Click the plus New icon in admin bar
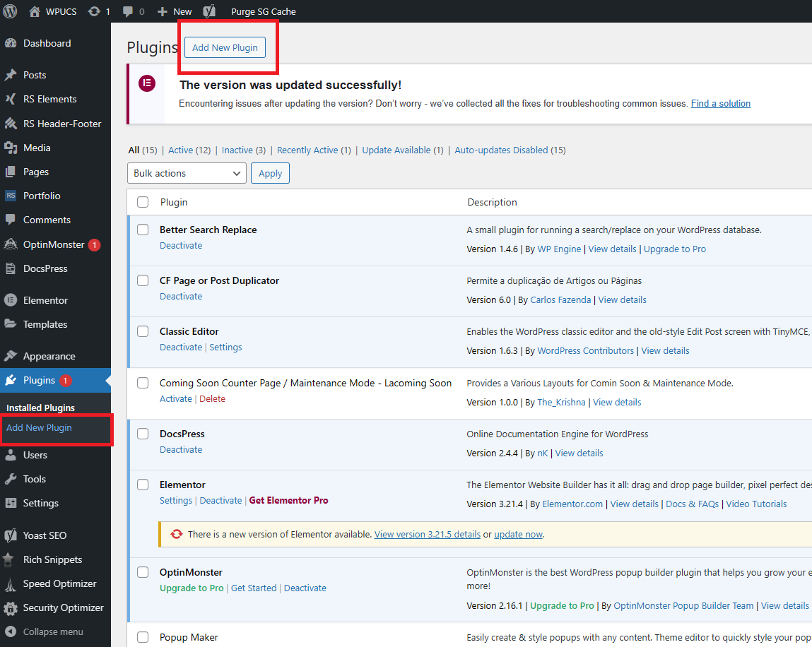 point(162,11)
